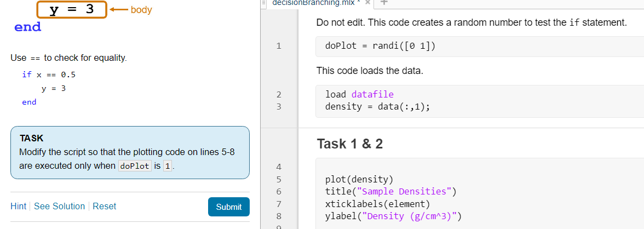Click the load datafile code line
The width and height of the screenshot is (644, 229).
tap(359, 94)
